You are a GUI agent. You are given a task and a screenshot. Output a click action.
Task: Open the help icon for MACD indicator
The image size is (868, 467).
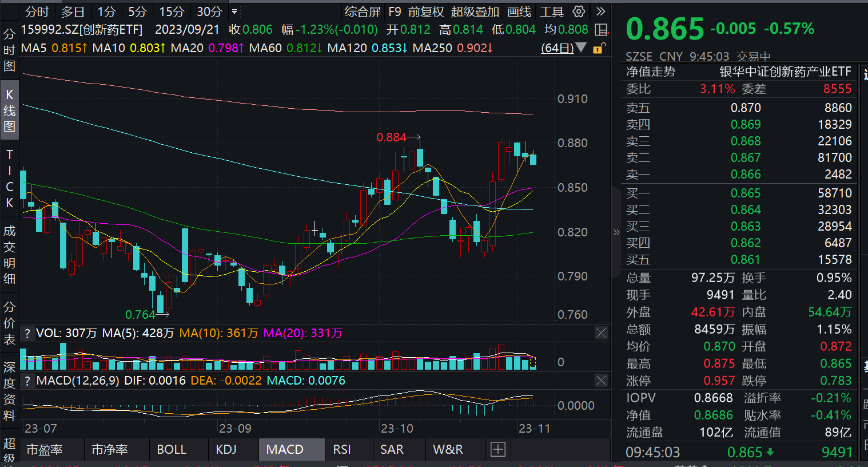coord(27,381)
